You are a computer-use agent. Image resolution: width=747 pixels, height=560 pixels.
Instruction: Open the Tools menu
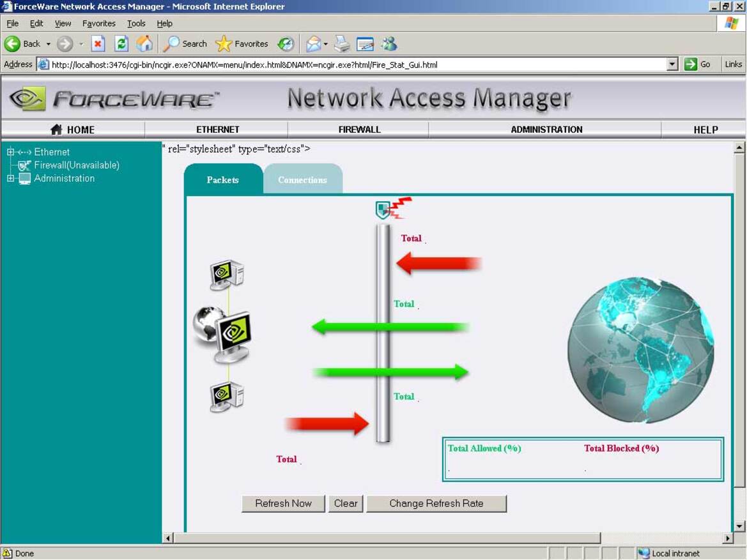coord(135,24)
